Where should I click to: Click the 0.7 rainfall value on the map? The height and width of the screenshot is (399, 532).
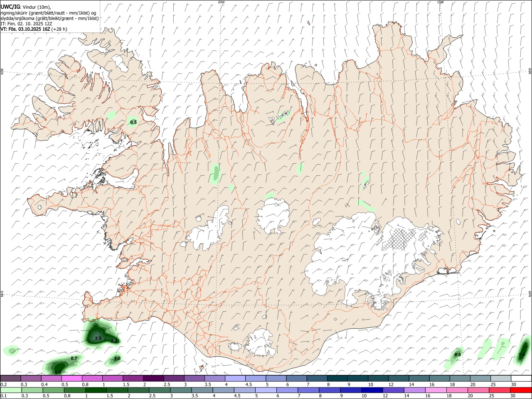(x=74, y=358)
